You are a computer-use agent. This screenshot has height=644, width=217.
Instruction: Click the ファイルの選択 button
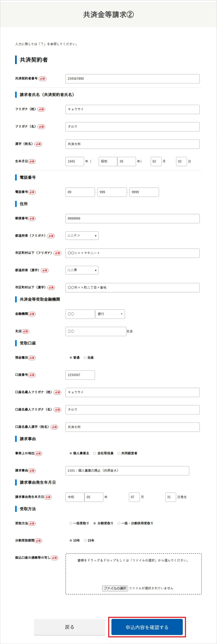[115, 588]
